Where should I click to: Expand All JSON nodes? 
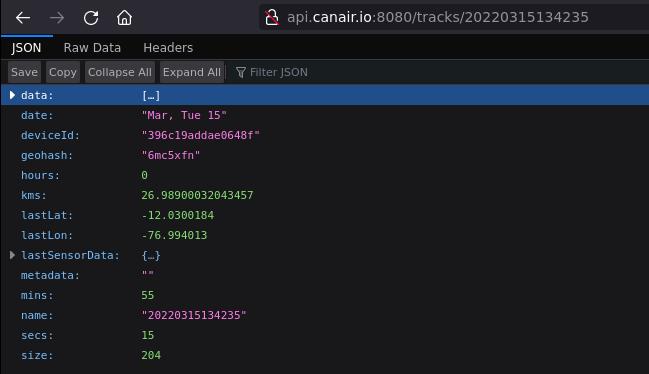(x=192, y=72)
